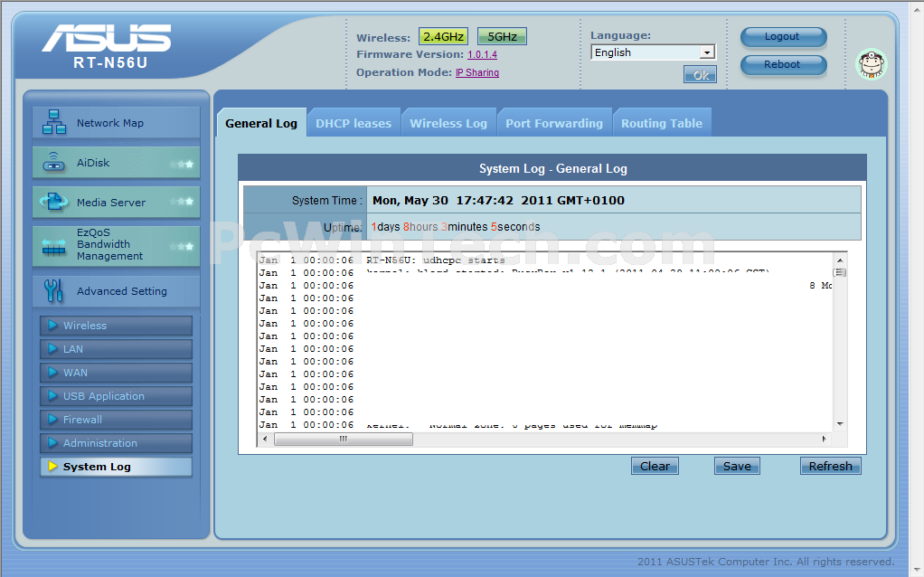Image resolution: width=924 pixels, height=577 pixels.
Task: Open the AiDisk router icon
Action: [53, 162]
